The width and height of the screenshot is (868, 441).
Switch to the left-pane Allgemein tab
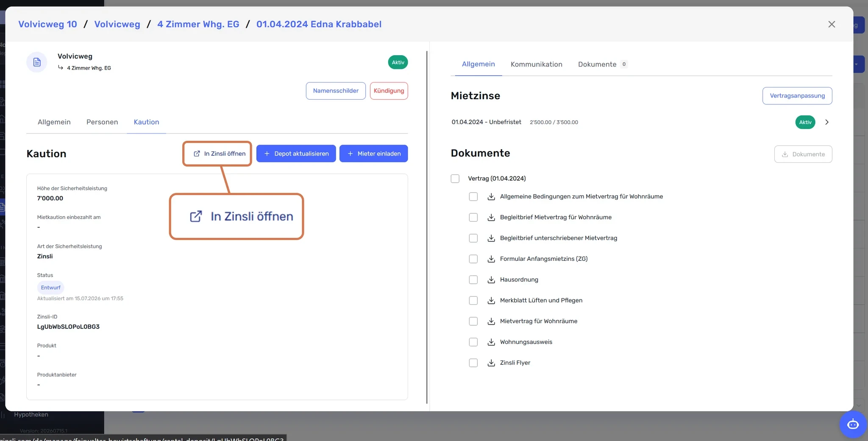click(x=54, y=122)
